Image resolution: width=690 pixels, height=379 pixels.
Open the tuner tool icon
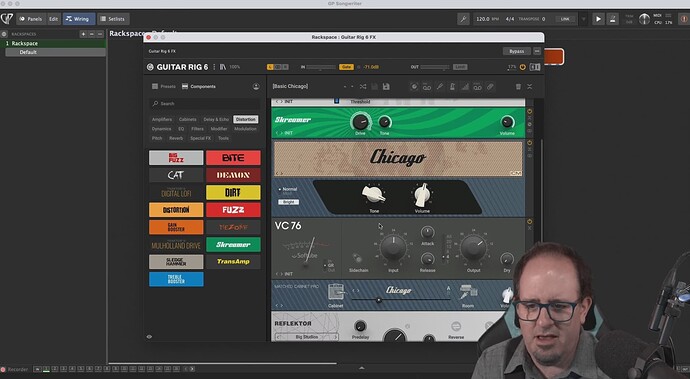[x=440, y=87]
